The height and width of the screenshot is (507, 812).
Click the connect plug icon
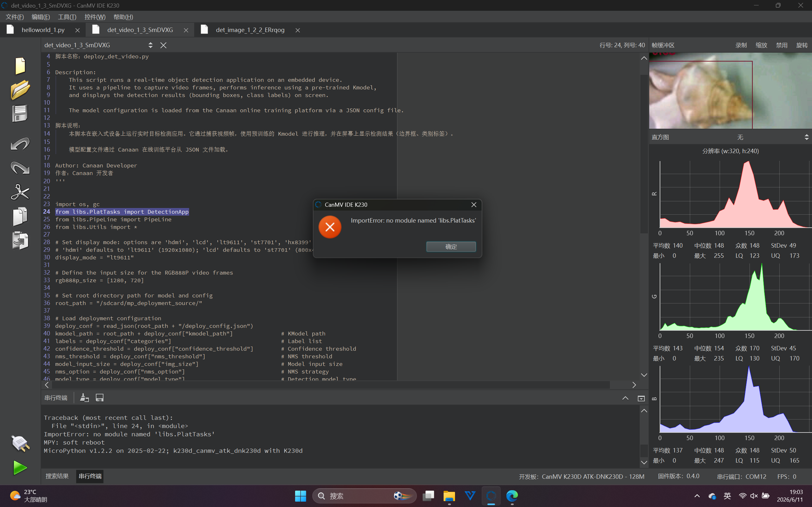(20, 443)
